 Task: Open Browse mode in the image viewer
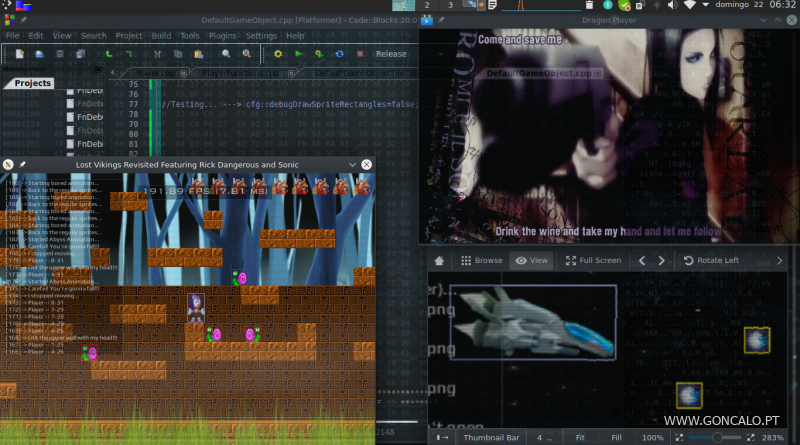coord(481,260)
